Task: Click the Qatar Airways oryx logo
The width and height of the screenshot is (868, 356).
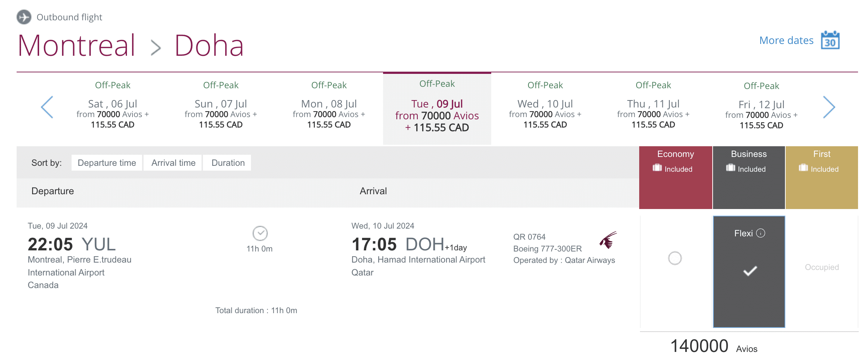Action: 608,240
